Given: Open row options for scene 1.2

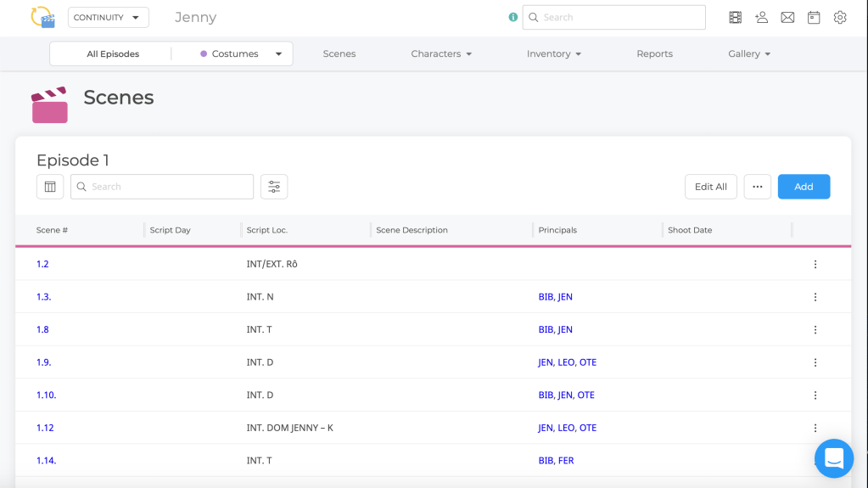Looking at the screenshot, I should coord(815,264).
